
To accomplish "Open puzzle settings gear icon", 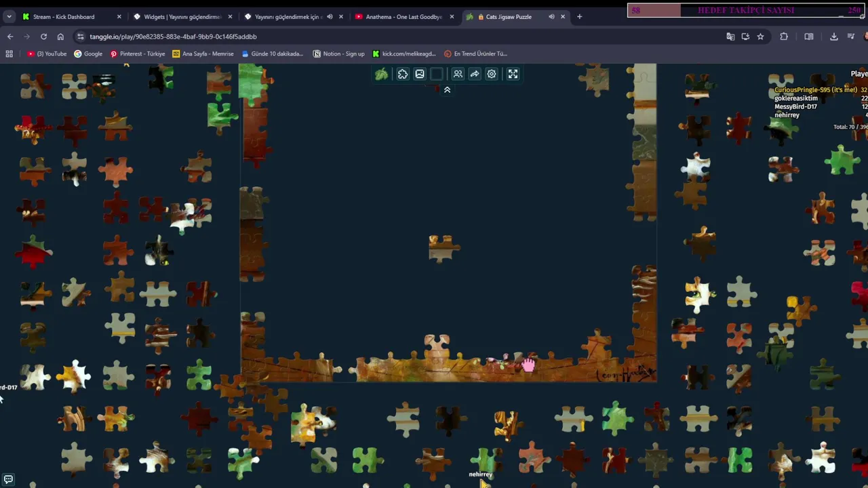I will click(492, 74).
